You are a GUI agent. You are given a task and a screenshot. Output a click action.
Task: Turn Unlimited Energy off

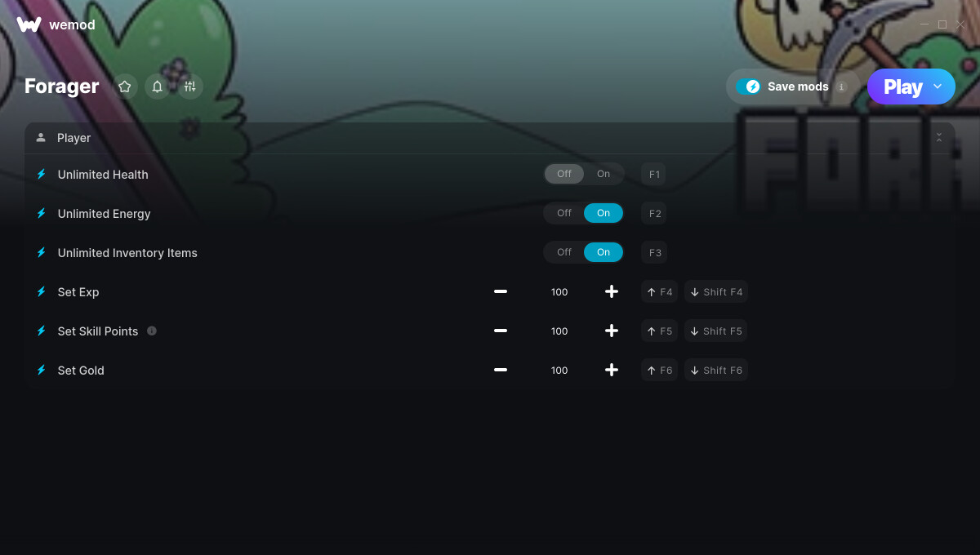[564, 213]
